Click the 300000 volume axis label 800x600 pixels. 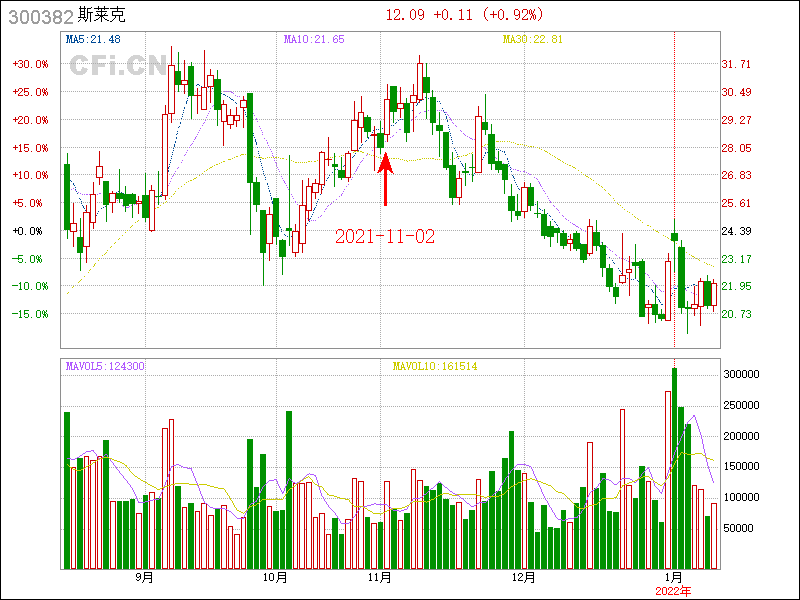743,374
